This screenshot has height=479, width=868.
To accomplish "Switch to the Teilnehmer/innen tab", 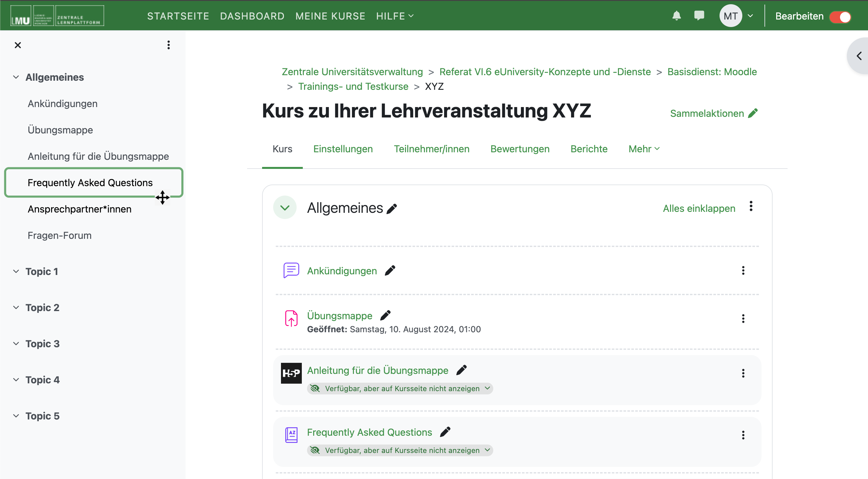I will tap(431, 149).
